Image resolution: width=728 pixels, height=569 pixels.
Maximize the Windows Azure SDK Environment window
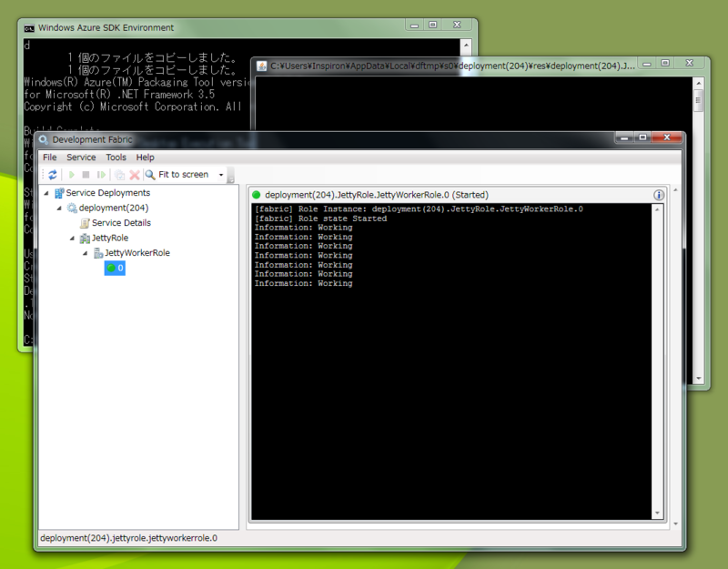point(433,25)
